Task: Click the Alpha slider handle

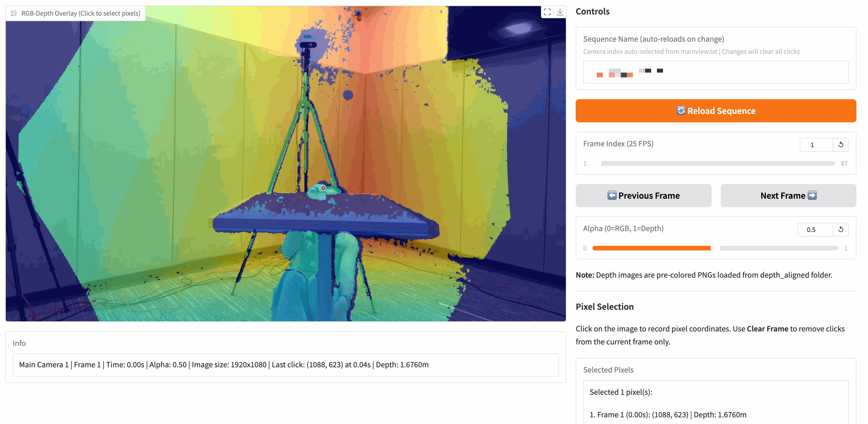Action: (x=715, y=248)
